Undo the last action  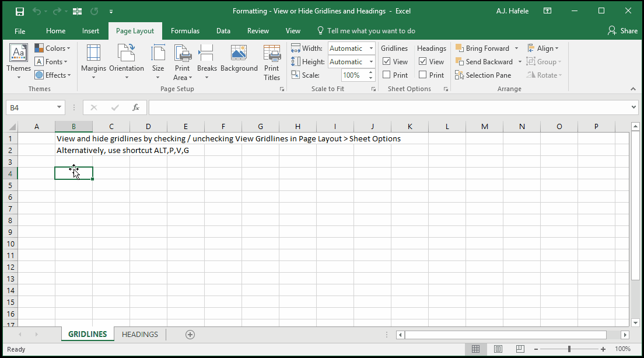(36, 12)
